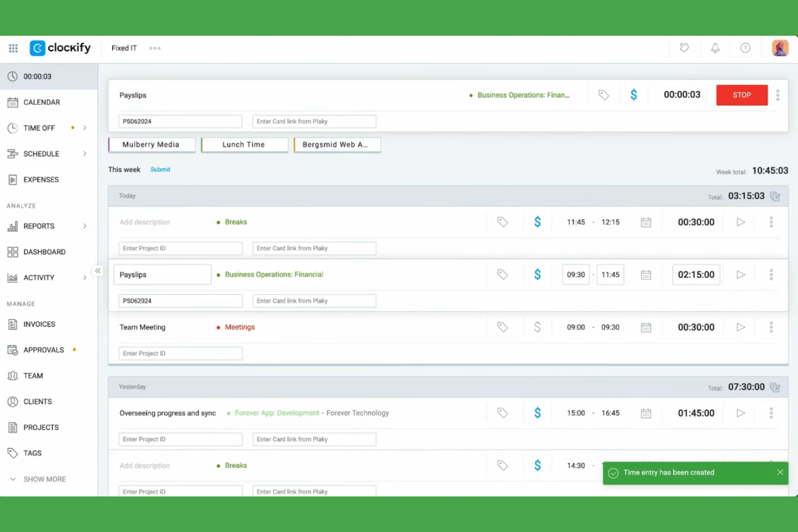The height and width of the screenshot is (532, 798).
Task: Expand the Time Off sidebar section
Action: tap(85, 128)
